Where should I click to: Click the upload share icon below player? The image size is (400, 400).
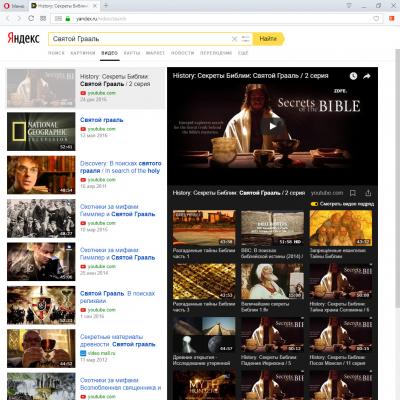point(368,193)
